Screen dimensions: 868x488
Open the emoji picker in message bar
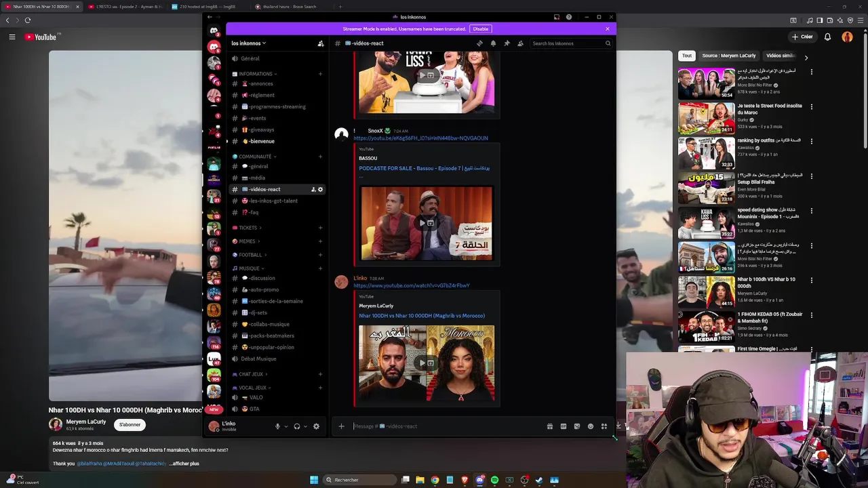pos(591,426)
